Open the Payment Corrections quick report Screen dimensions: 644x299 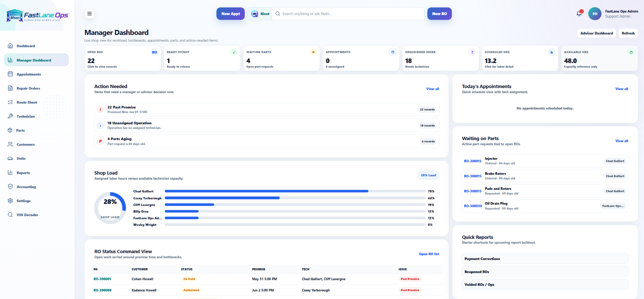pos(545,259)
